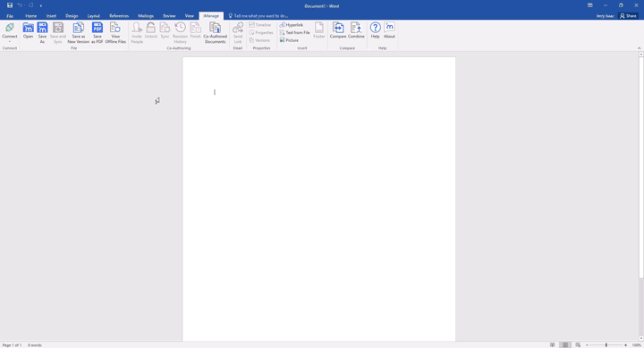The width and height of the screenshot is (644, 348).
Task: Click the page count in status bar
Action: (12, 345)
